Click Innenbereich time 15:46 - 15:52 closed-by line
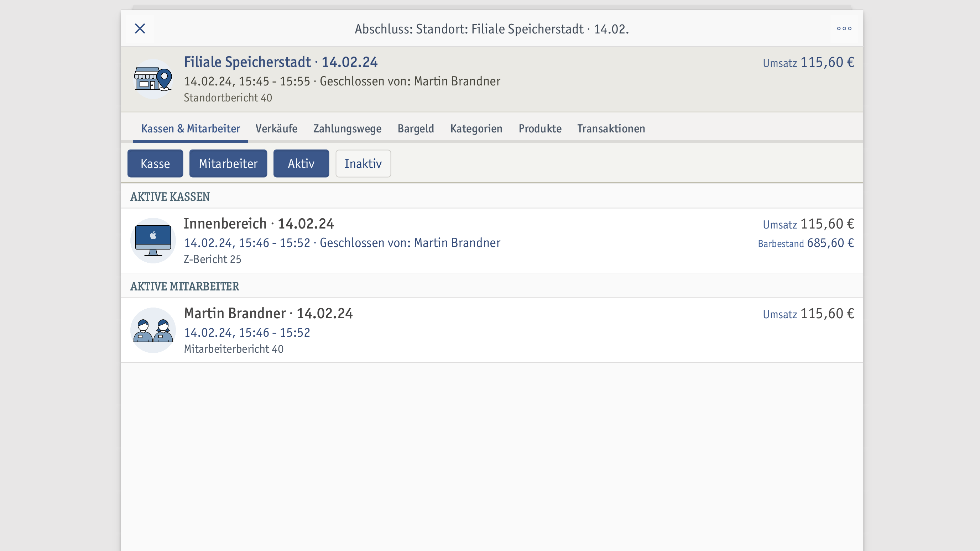This screenshot has height=551, width=980. coord(342,243)
